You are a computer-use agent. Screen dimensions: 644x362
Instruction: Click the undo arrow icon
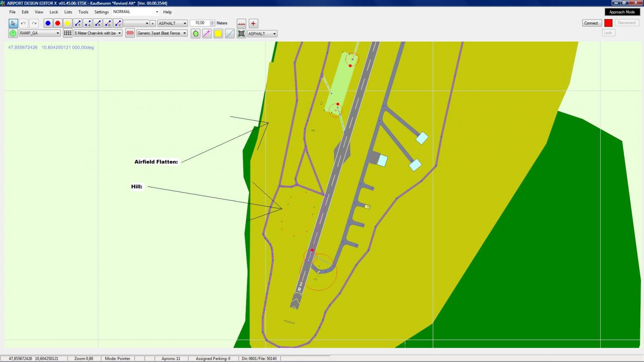coord(24,24)
